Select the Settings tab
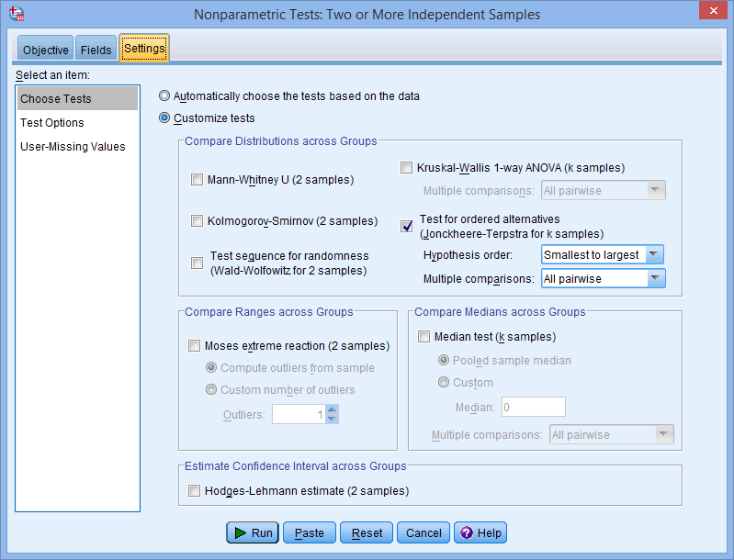 tap(144, 48)
